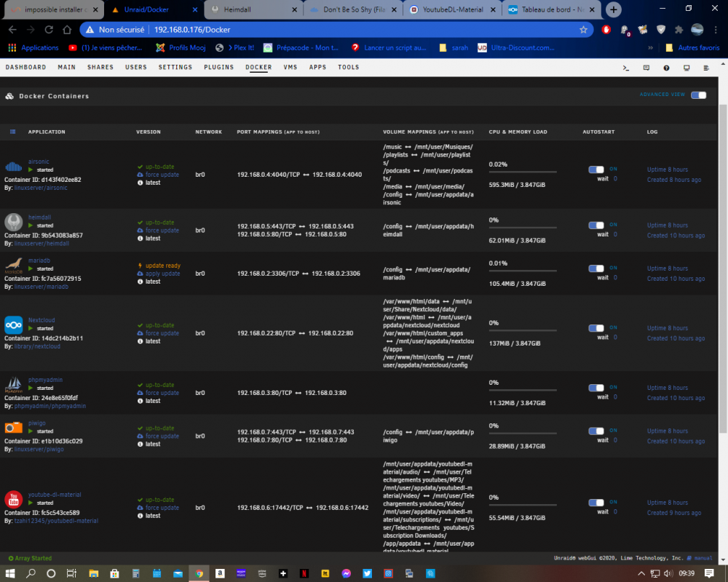Click the piwigo camera icon
Screen dimensions: 728x582
point(13,428)
